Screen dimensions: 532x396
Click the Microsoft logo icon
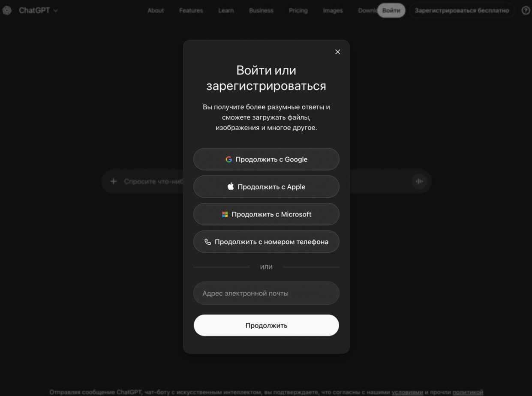click(x=225, y=214)
